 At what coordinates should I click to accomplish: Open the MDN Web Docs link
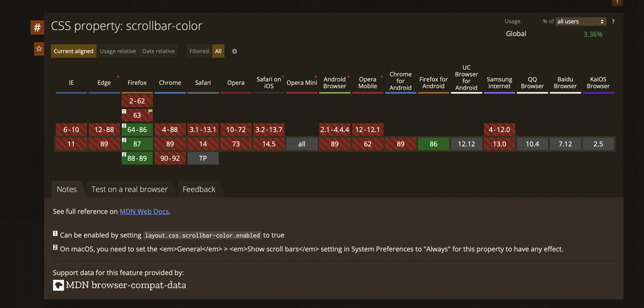point(144,212)
